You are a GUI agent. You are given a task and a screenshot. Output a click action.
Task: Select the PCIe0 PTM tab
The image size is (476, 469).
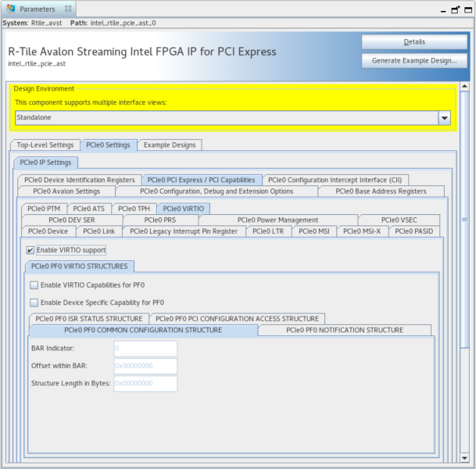pyautogui.click(x=44, y=209)
